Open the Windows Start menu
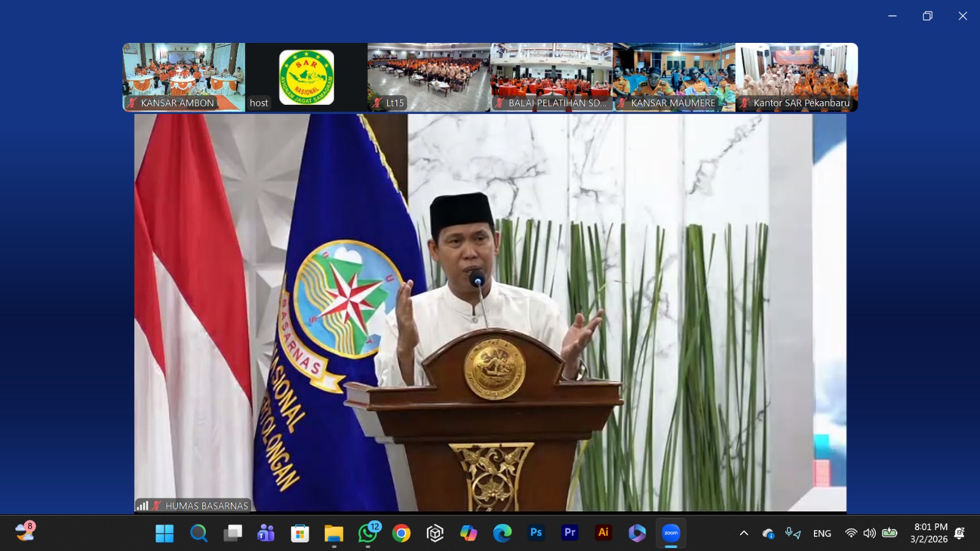The width and height of the screenshot is (980, 551). pos(164,533)
